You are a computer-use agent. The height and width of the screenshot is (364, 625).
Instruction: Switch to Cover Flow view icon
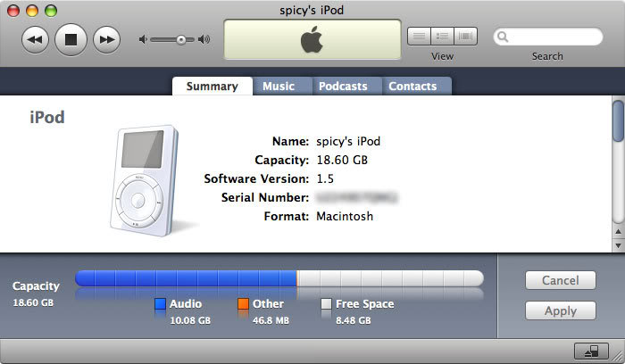(465, 37)
